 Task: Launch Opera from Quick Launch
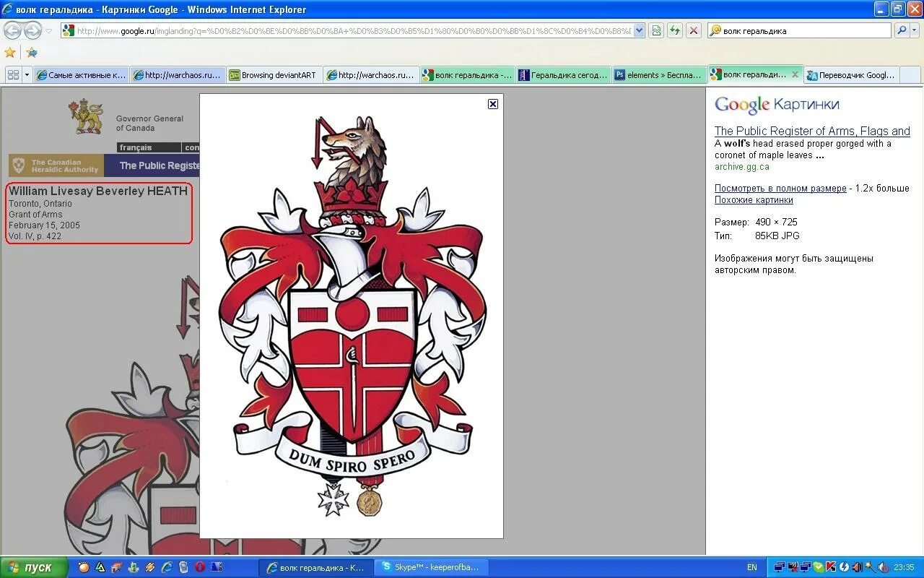pos(200,567)
